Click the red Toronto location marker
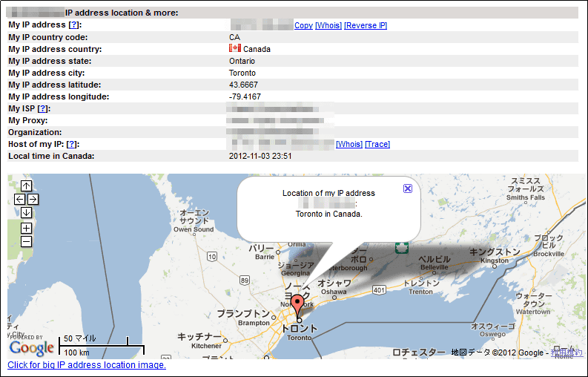 click(x=298, y=306)
